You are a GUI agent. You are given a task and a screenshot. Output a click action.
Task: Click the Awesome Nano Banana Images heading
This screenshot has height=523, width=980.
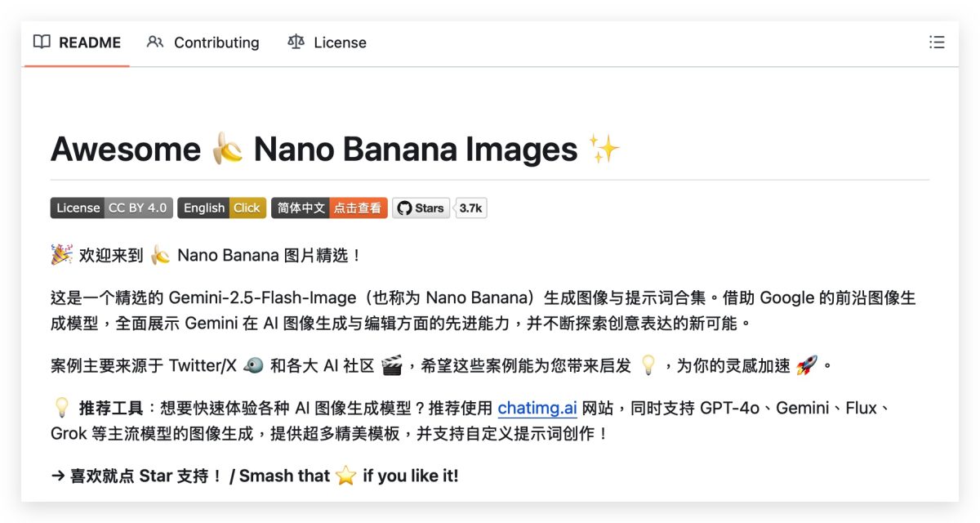[x=336, y=150]
